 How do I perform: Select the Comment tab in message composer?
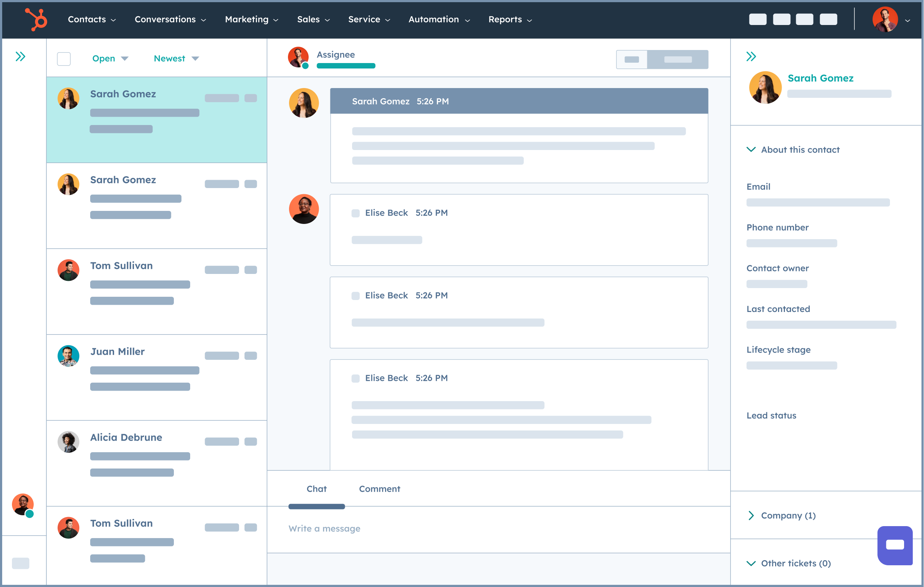(x=379, y=488)
